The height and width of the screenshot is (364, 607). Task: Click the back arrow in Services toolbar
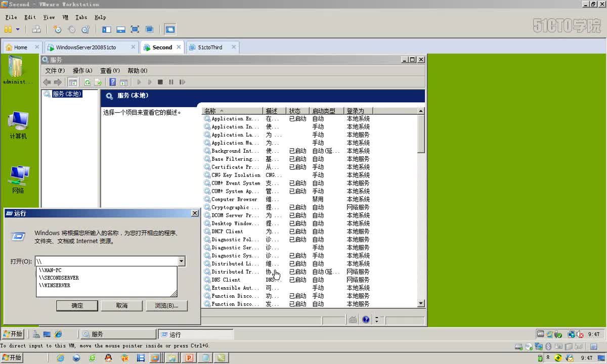(x=47, y=82)
